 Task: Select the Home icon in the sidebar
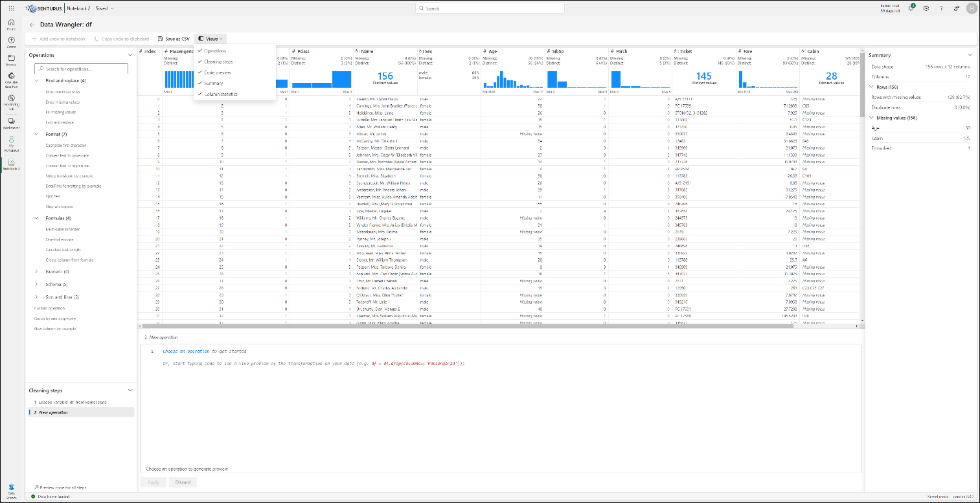pyautogui.click(x=11, y=23)
